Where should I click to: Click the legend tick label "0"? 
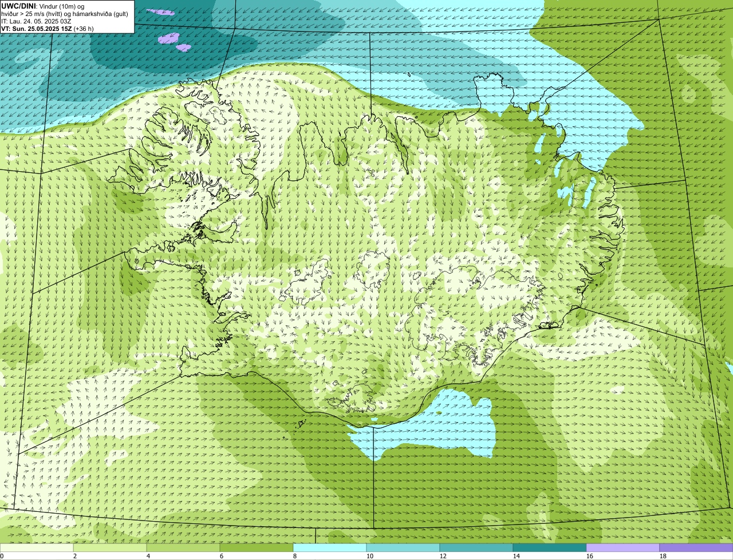coord(2,556)
